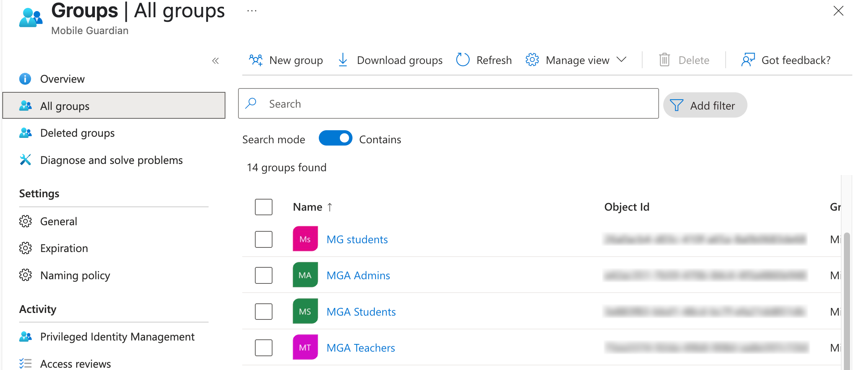Screen dimensions: 868x370
Task: Check the MG students row checkbox
Action: click(x=264, y=239)
